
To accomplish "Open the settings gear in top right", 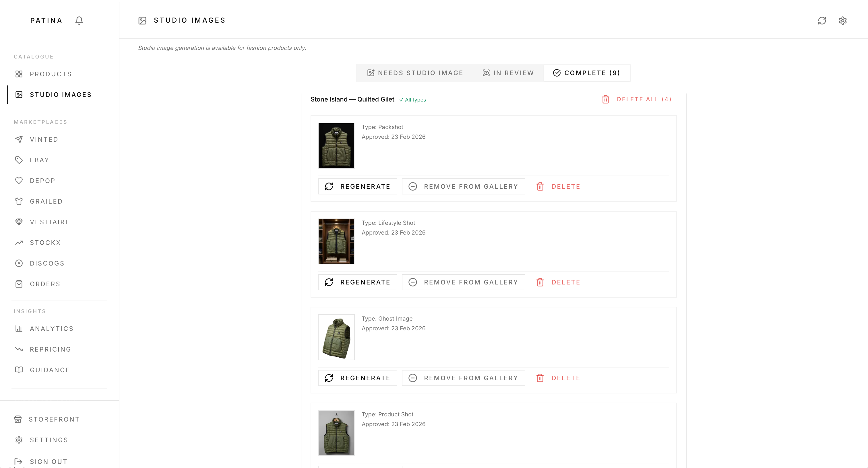I will click(x=842, y=21).
